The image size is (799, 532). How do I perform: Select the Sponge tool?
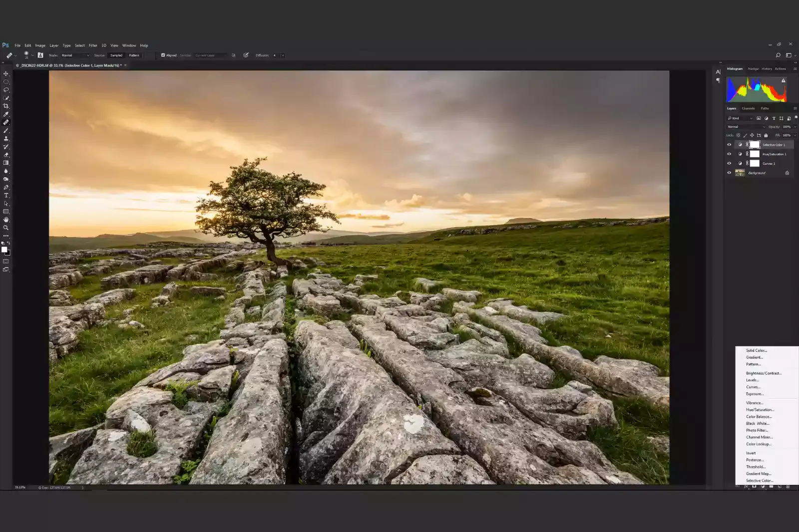click(x=6, y=179)
